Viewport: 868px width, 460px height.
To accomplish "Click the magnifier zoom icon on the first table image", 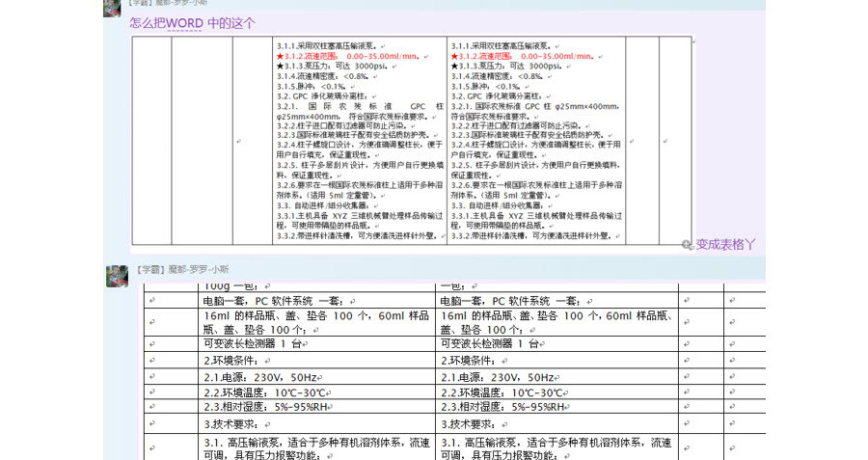I will coord(687,245).
